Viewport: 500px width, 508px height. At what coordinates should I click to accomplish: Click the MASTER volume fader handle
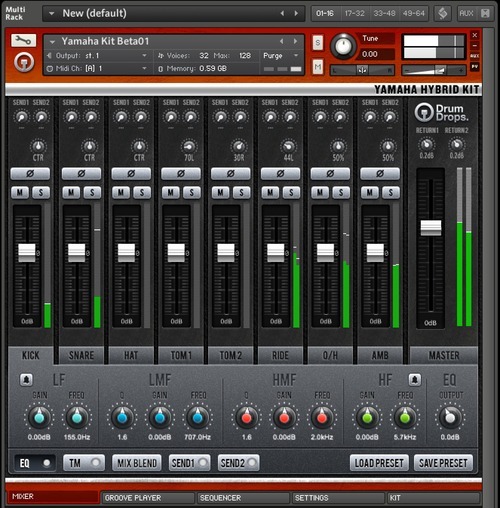431,228
